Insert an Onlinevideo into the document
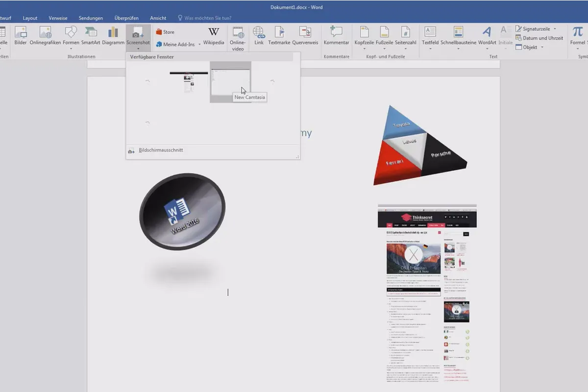This screenshot has height=392, width=588. point(238,38)
